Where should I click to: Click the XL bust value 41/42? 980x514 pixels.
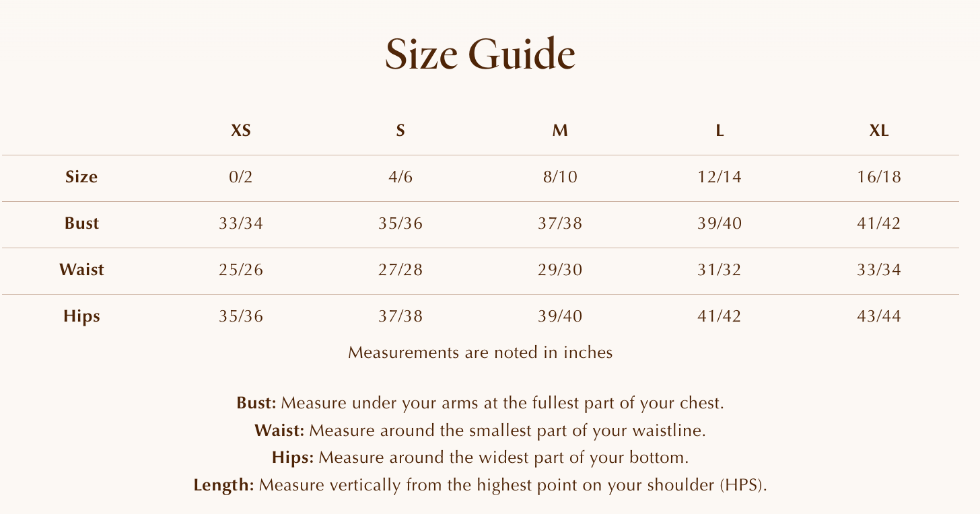[x=879, y=223]
